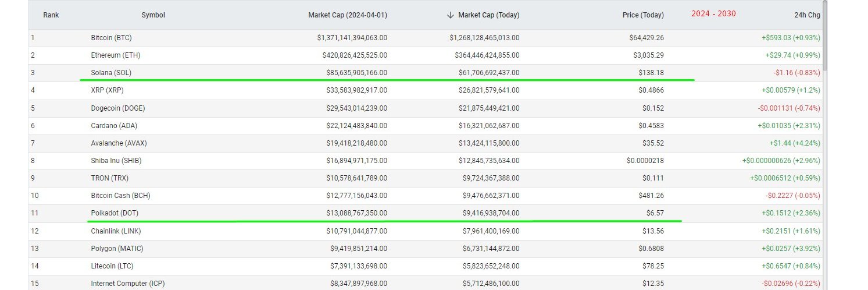Select the Ethereum (ETH) row name

coord(116,55)
